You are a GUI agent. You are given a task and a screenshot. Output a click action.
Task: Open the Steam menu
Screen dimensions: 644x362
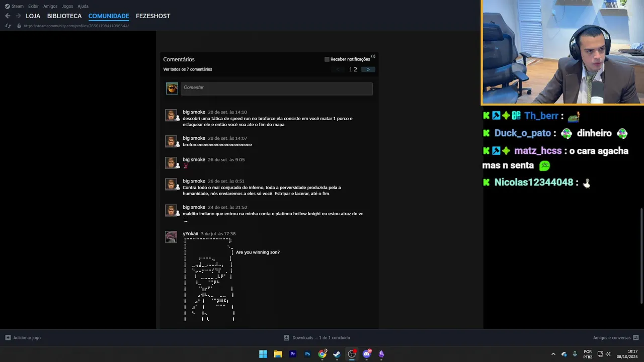(14, 6)
